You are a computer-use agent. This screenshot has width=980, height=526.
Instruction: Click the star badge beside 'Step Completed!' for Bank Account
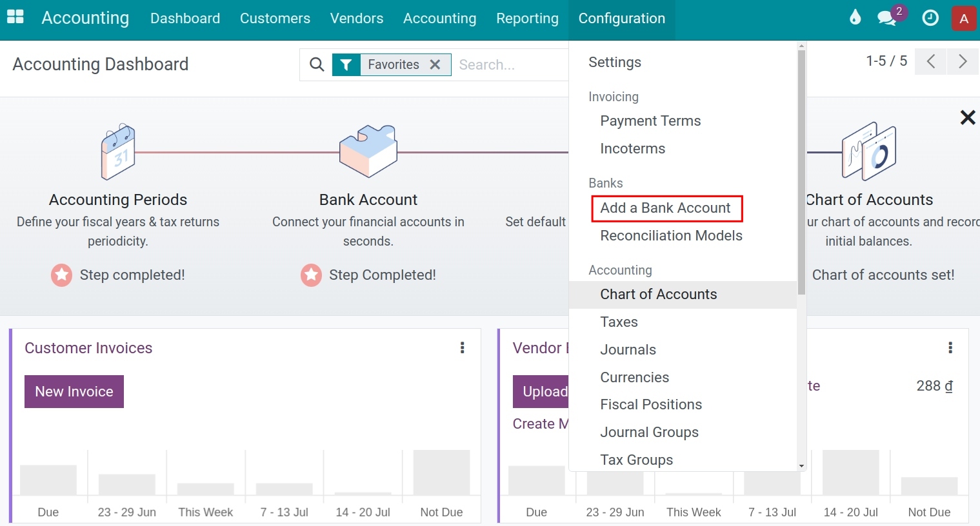coord(311,275)
